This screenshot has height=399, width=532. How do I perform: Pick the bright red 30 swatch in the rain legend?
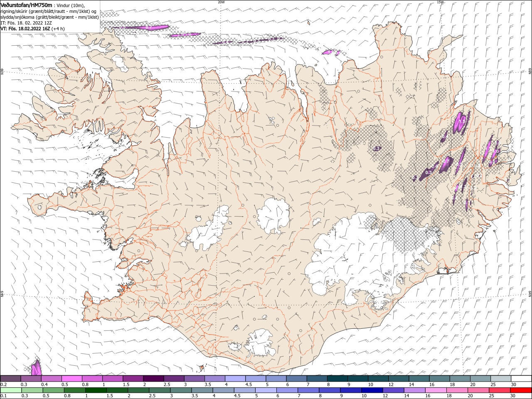click(x=521, y=390)
